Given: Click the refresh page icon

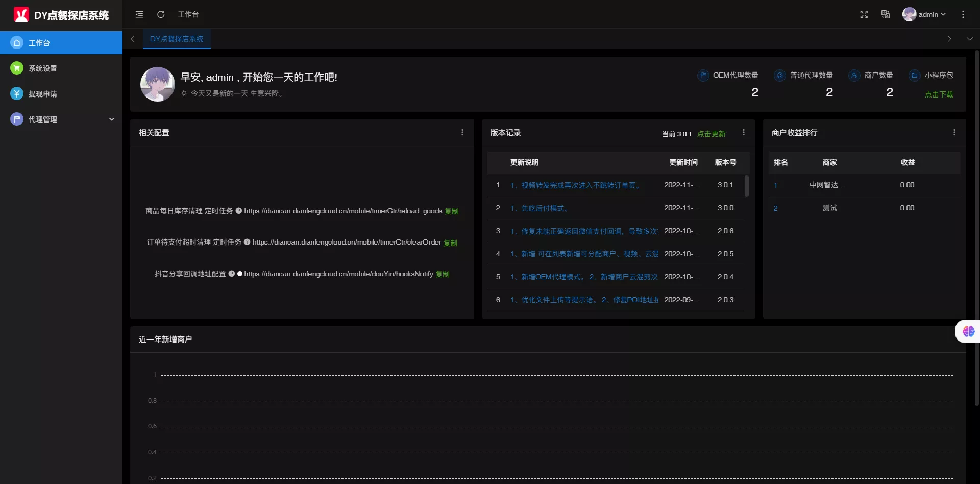Looking at the screenshot, I should pos(161,14).
